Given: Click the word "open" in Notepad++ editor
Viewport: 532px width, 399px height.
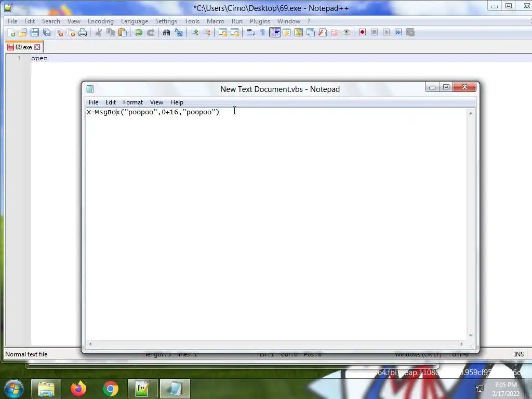Looking at the screenshot, I should click(39, 58).
